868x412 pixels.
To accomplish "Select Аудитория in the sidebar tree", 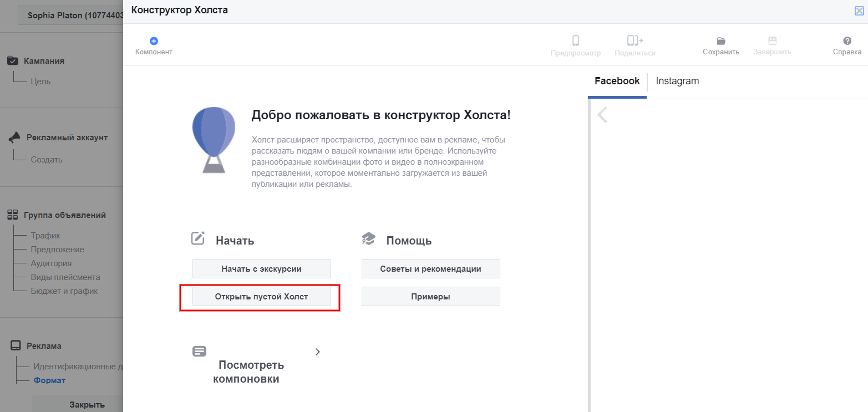I will [x=51, y=263].
